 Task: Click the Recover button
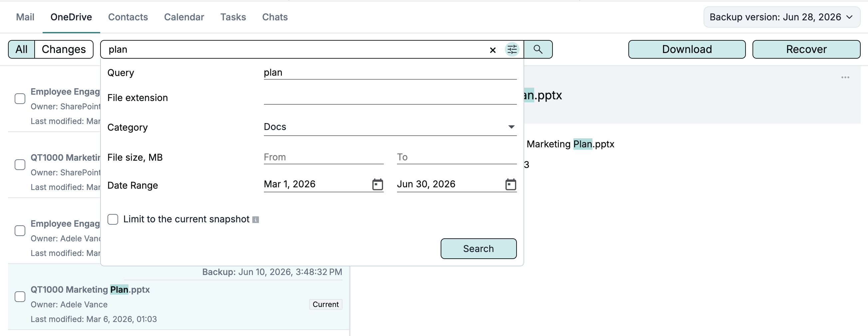coord(806,50)
